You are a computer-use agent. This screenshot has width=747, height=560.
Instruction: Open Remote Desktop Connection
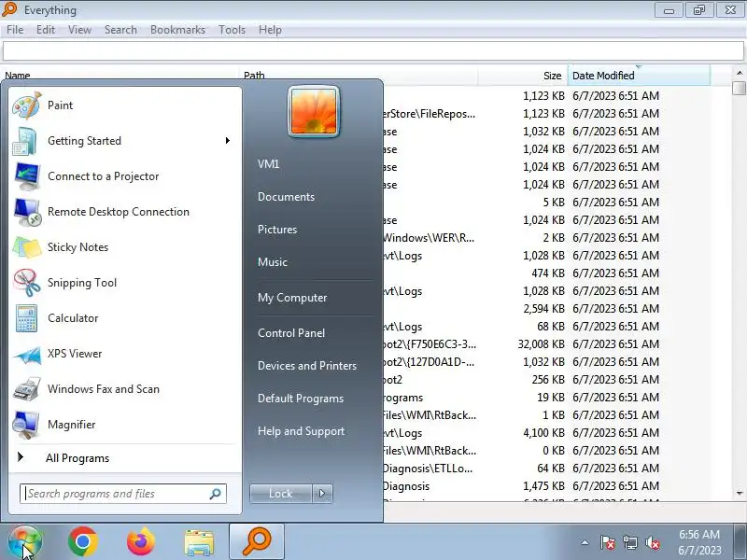tap(124, 212)
